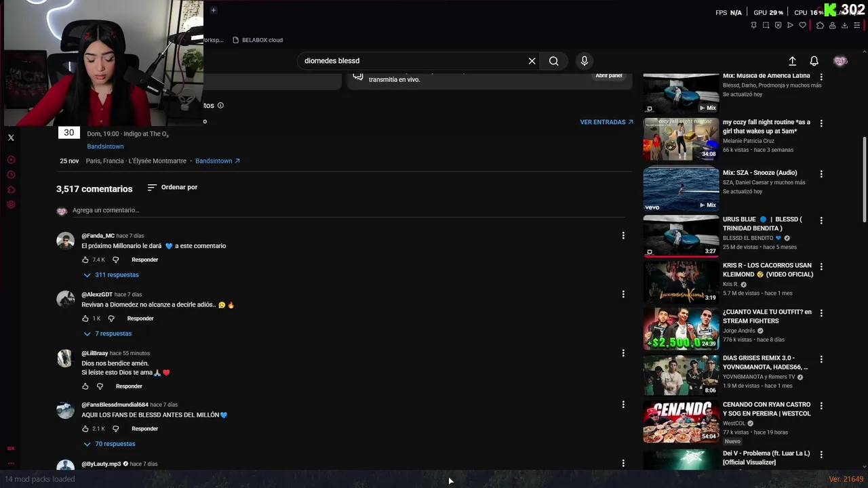Like the comment by @AlexzGDT
Viewport: 868px width, 488px height.
85,319
